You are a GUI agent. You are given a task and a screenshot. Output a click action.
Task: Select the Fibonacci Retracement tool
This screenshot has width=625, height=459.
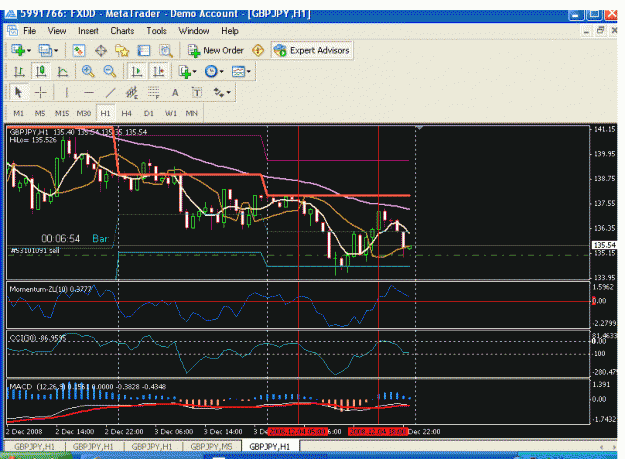pos(153,92)
